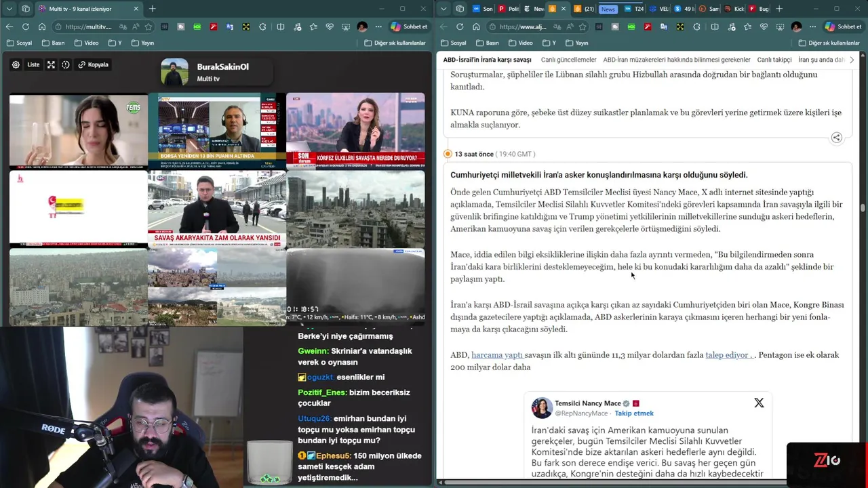This screenshot has width=868, height=488.
Task: Refresh the Al Jazeera page in right browser
Action: [460, 26]
